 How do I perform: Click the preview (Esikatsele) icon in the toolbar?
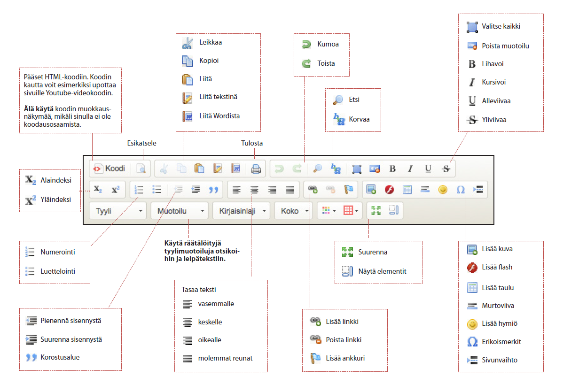point(141,169)
